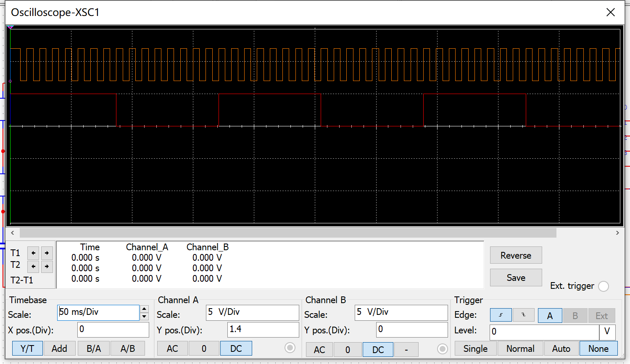This screenshot has width=630, height=364.
Task: Choose Normal trigger mode
Action: [x=520, y=348]
